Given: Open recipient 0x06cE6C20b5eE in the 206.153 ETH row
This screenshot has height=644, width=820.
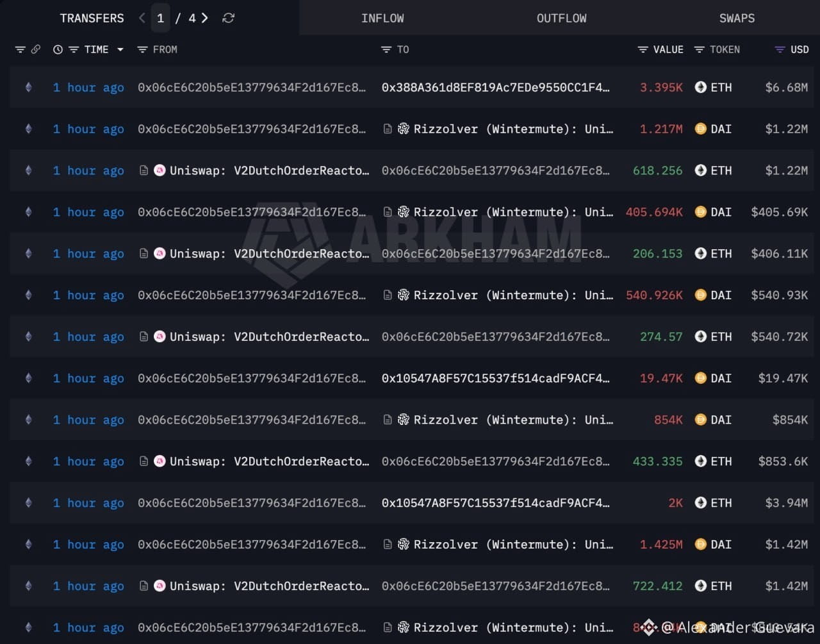Looking at the screenshot, I should coord(496,254).
